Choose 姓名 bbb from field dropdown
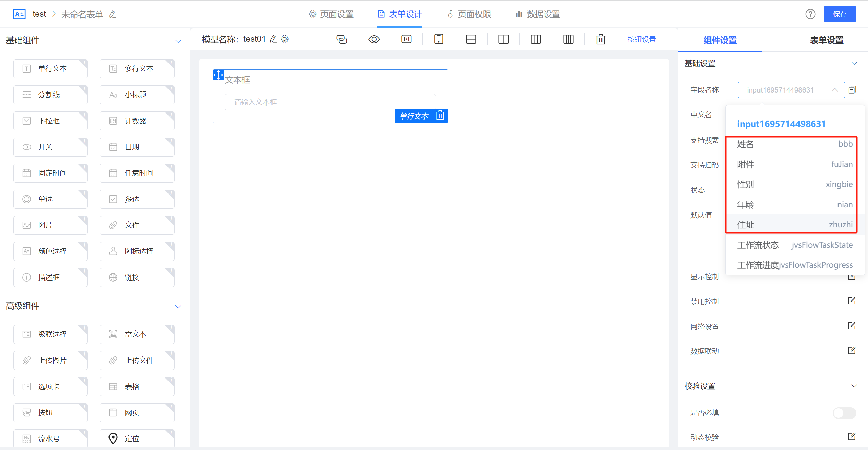This screenshot has width=868, height=450. (795, 144)
